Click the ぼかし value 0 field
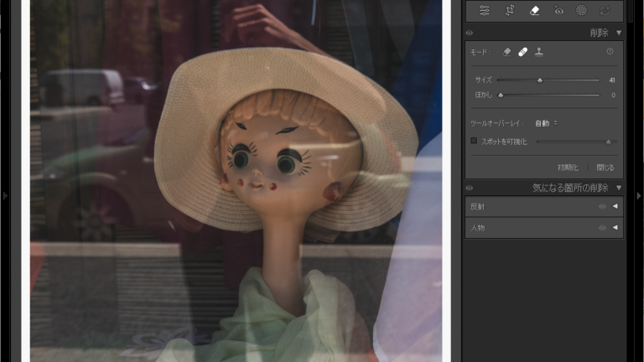644x362 pixels. pyautogui.click(x=613, y=96)
